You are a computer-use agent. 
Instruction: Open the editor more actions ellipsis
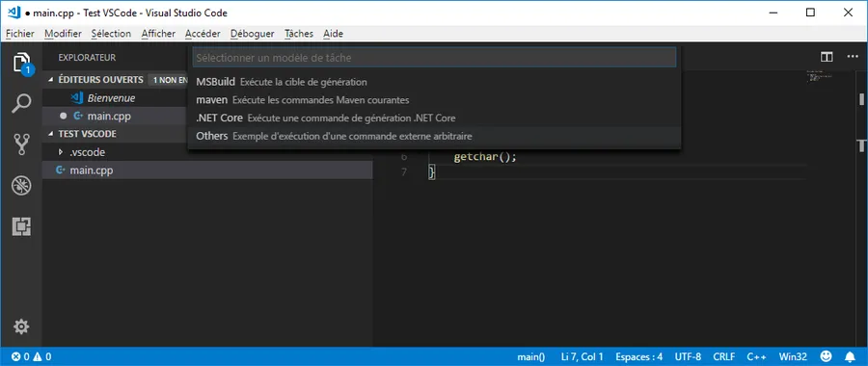tap(852, 57)
